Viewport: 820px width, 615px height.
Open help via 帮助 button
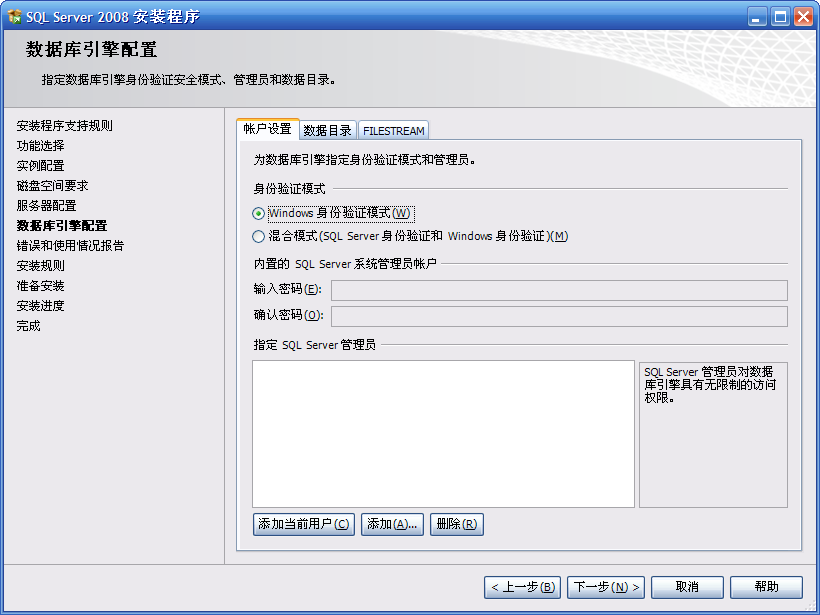(x=766, y=587)
